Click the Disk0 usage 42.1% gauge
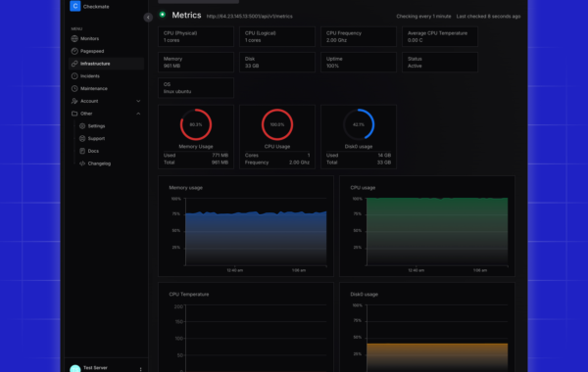588x372 pixels. coord(359,124)
